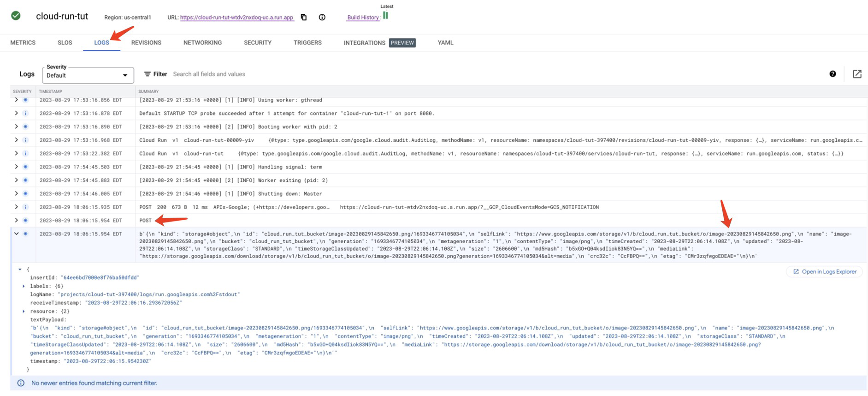Click the SEVERITY column header
The height and width of the screenshot is (396, 868).
click(x=22, y=91)
